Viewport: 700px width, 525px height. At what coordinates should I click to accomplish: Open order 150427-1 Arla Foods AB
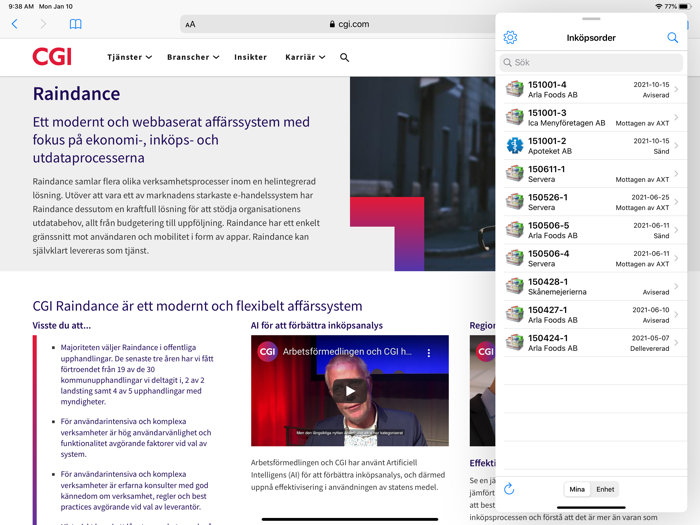(x=591, y=314)
